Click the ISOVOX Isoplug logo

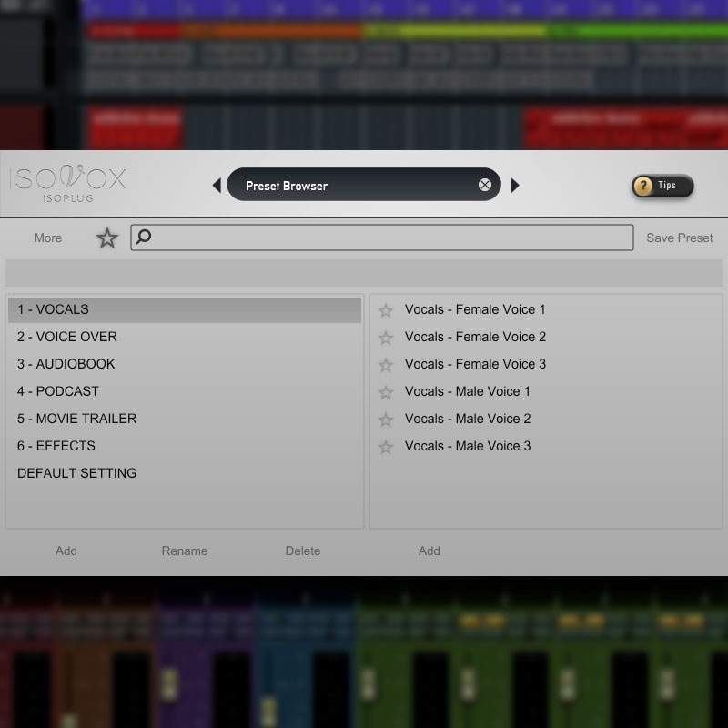pos(68,184)
